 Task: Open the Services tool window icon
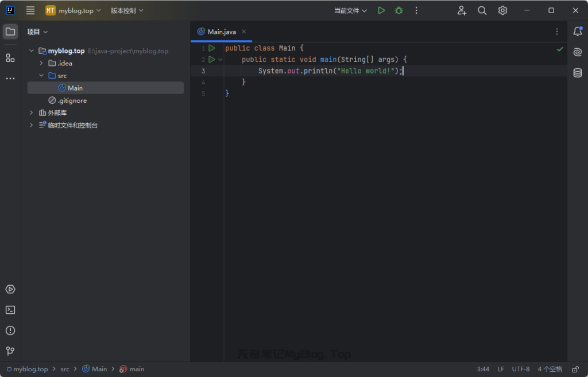click(x=10, y=289)
